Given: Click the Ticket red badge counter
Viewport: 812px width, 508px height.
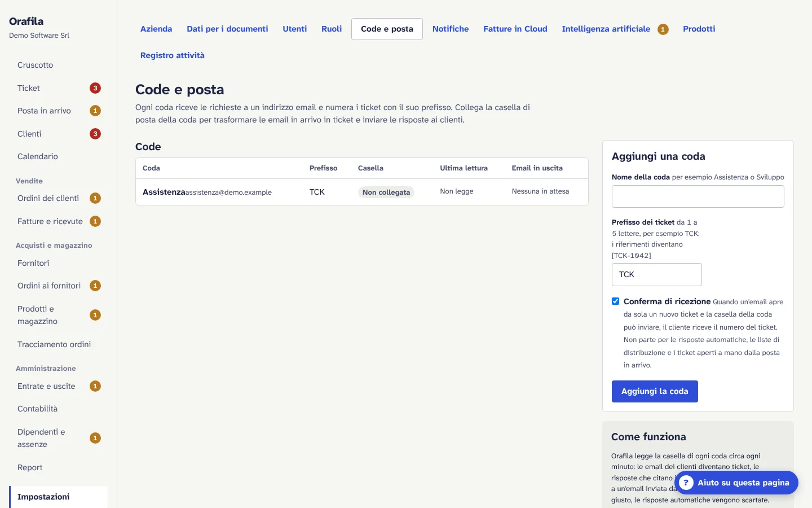Looking at the screenshot, I should tap(95, 88).
